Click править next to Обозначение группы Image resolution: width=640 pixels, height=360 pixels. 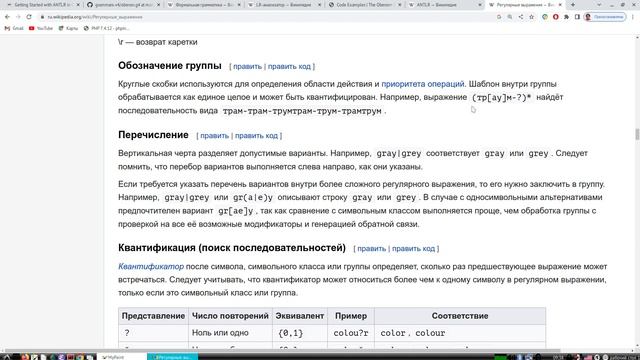pos(247,67)
